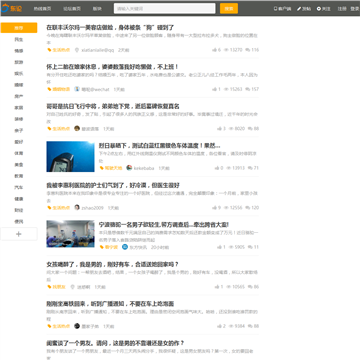Click comment icon beside 11 replies
The image size is (360, 360).
tap(250, 247)
